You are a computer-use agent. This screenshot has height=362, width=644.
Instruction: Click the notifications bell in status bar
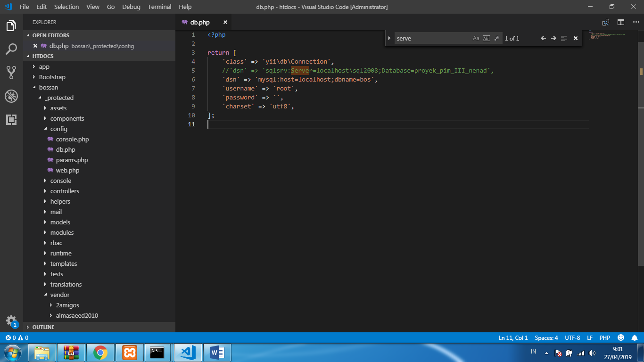click(633, 337)
